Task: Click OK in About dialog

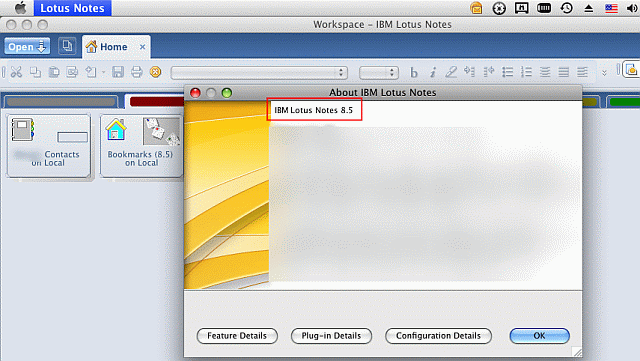Action: click(x=540, y=336)
